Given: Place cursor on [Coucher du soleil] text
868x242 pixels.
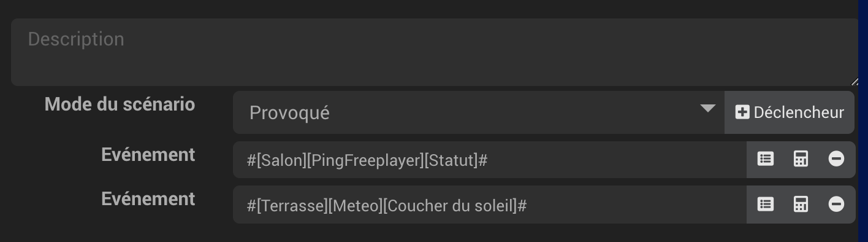Looking at the screenshot, I should pos(450,206).
